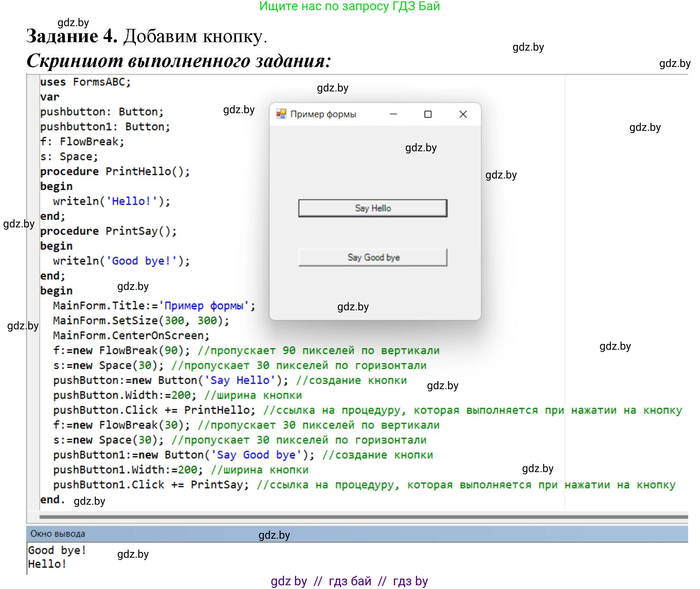The height and width of the screenshot is (589, 700).
Task: Click the 'Good bye!' line in output window
Action: (x=57, y=550)
